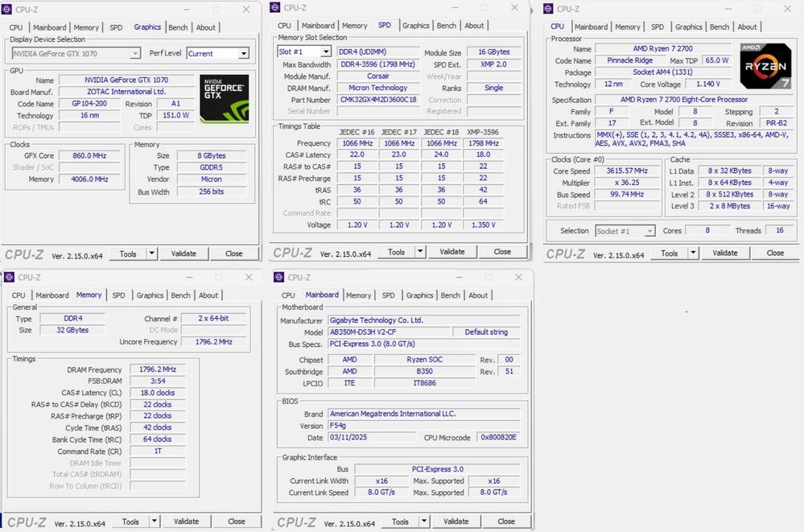Click the Southbridge value B350
Image resolution: width=804 pixels, height=532 pixels.
point(425,371)
